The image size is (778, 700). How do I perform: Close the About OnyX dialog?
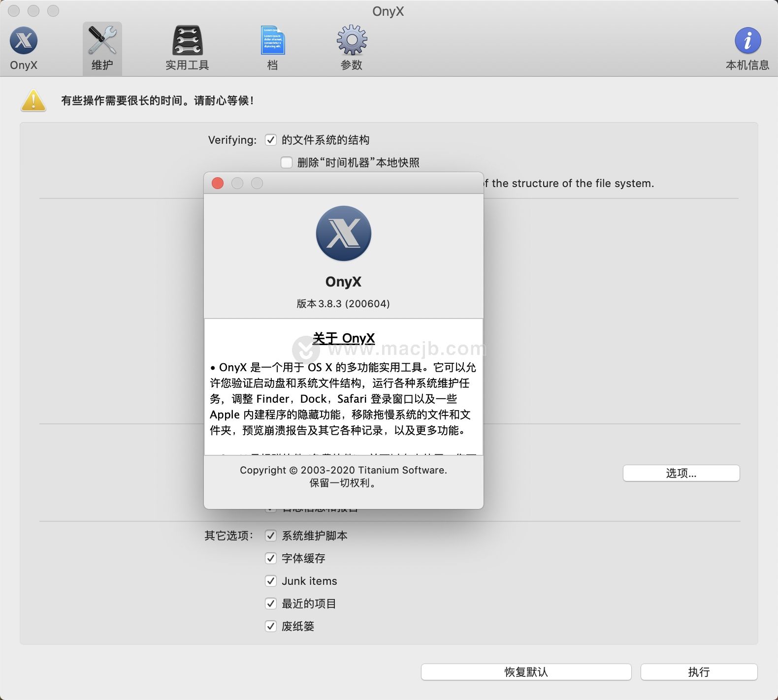click(x=218, y=183)
